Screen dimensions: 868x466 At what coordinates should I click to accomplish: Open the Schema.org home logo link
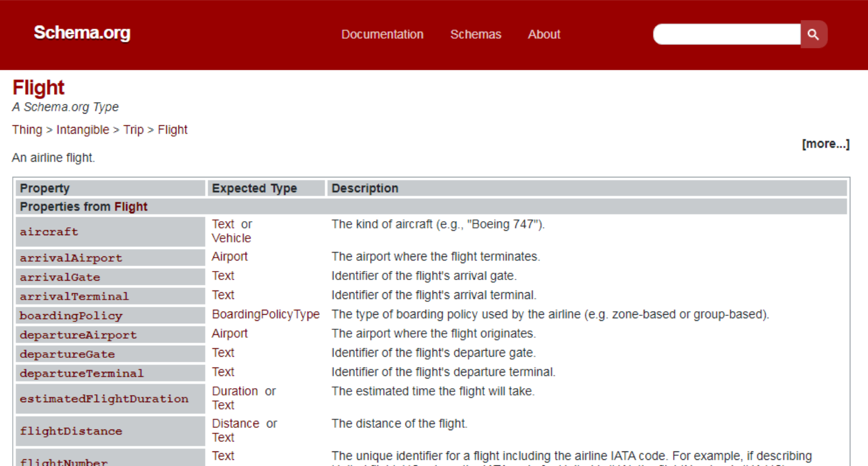pyautogui.click(x=82, y=33)
